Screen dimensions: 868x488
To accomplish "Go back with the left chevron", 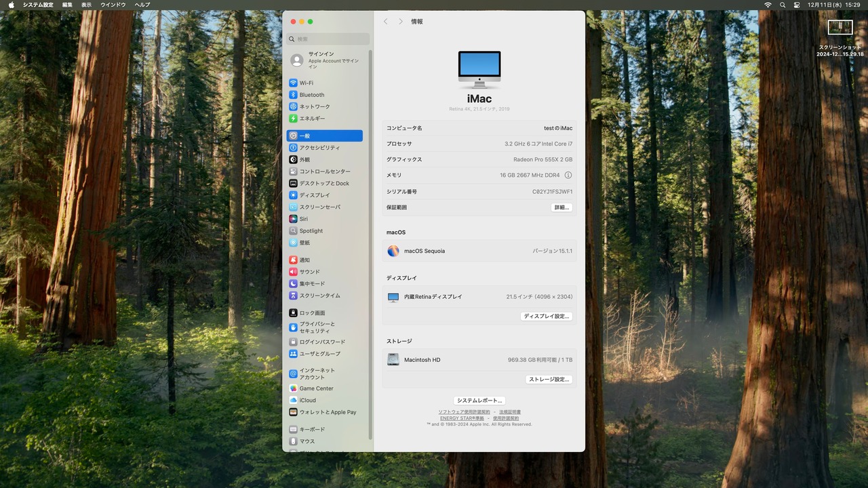I will coord(386,22).
